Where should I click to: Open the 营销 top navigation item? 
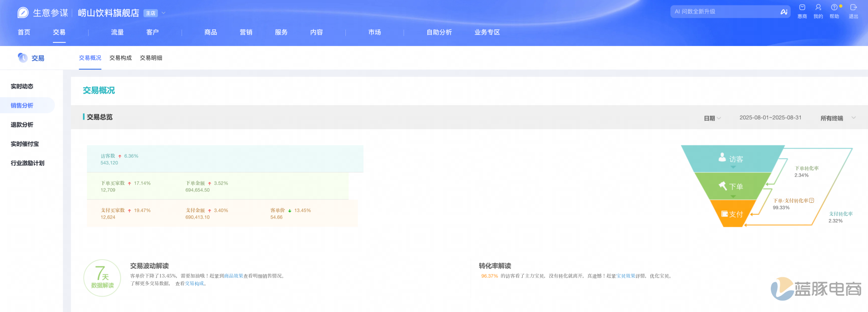[x=246, y=32]
